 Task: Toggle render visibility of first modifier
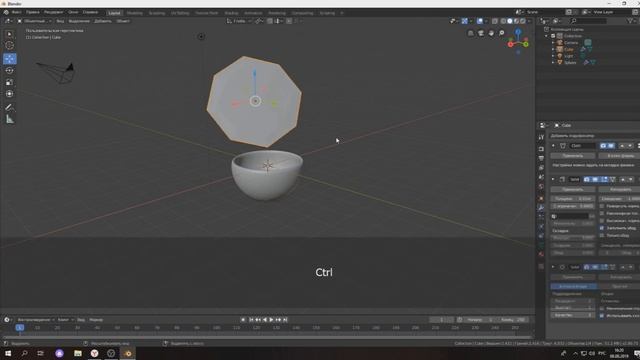(603, 146)
